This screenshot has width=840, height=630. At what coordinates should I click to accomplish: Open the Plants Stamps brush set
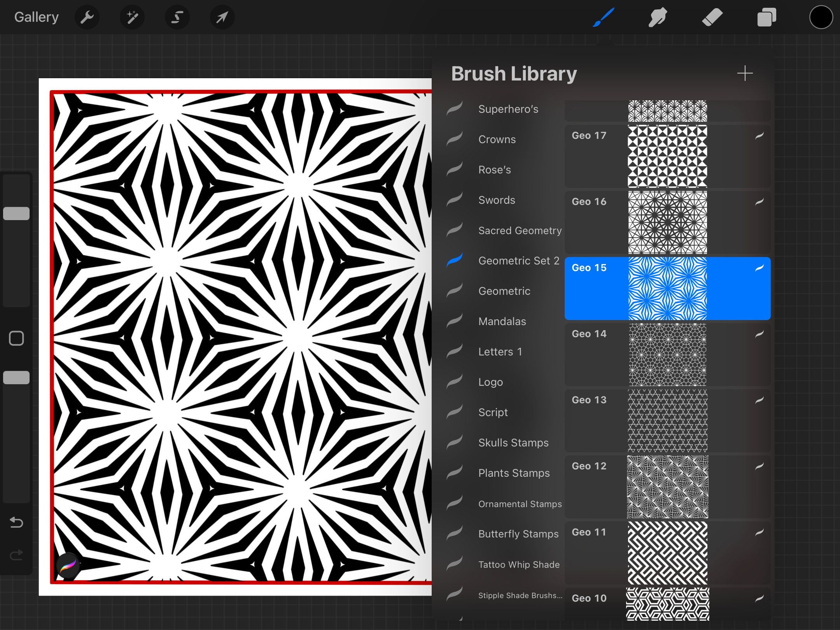point(514,473)
